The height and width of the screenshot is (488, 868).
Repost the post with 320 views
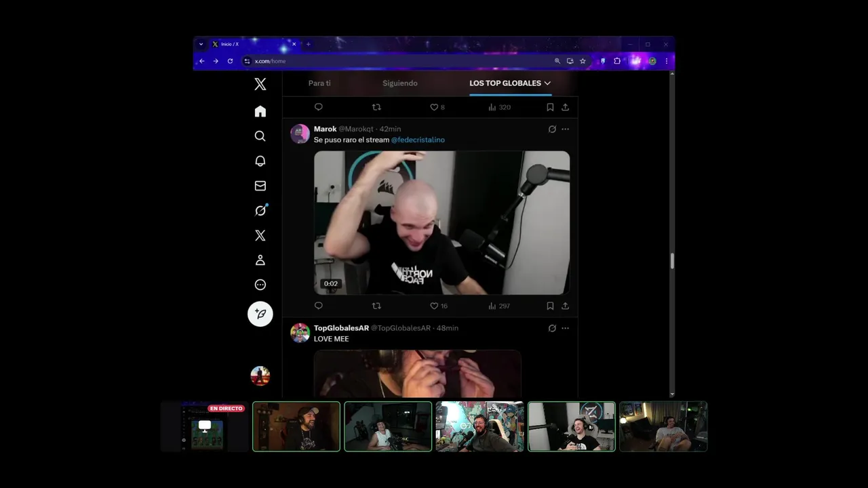pyautogui.click(x=377, y=107)
